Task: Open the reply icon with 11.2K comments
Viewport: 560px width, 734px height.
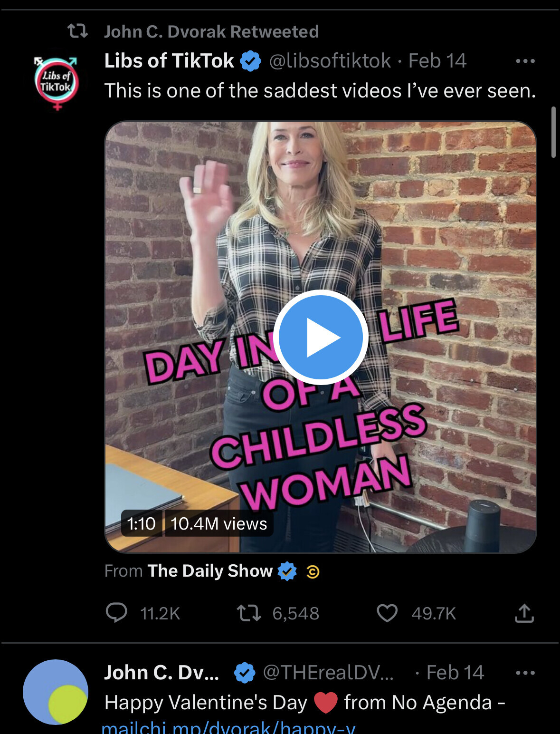Action: [x=116, y=613]
